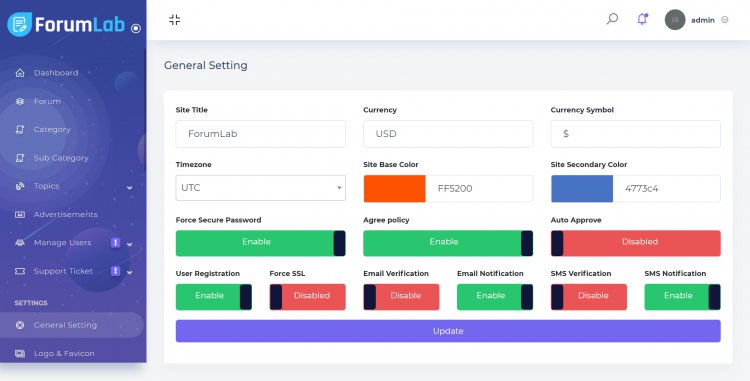Open Sub Category menu item
Screen dimensions: 750x381
click(72, 158)
